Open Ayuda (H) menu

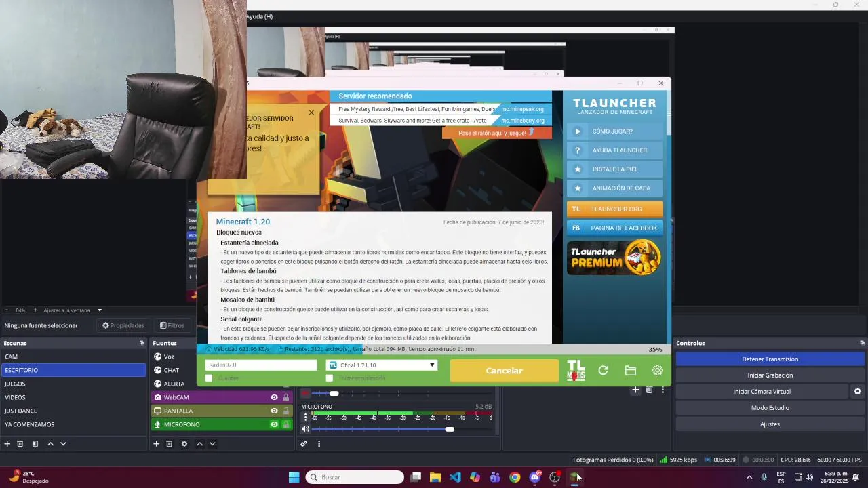(x=259, y=16)
